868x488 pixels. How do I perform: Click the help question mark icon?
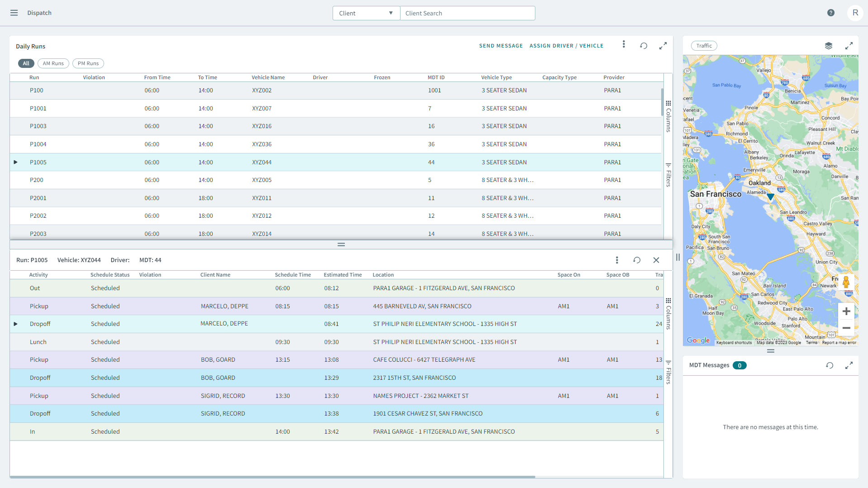click(x=830, y=13)
